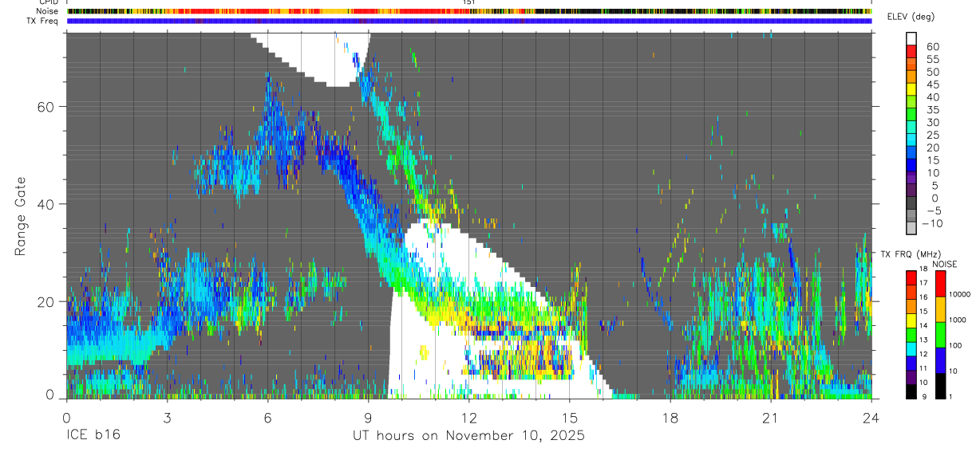Click yellow segment of the ELEV colorbar
The width and height of the screenshot is (980, 452).
pyautogui.click(x=911, y=89)
